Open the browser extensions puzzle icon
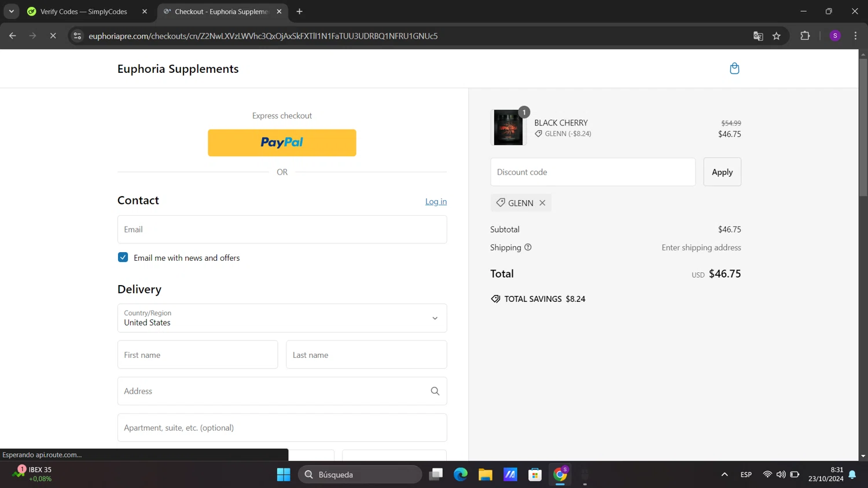Viewport: 868px width, 488px height. (805, 36)
